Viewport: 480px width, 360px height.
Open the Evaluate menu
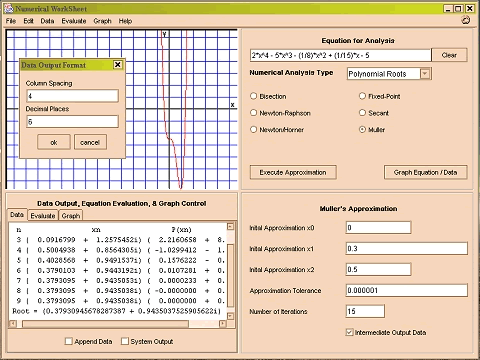tap(74, 21)
